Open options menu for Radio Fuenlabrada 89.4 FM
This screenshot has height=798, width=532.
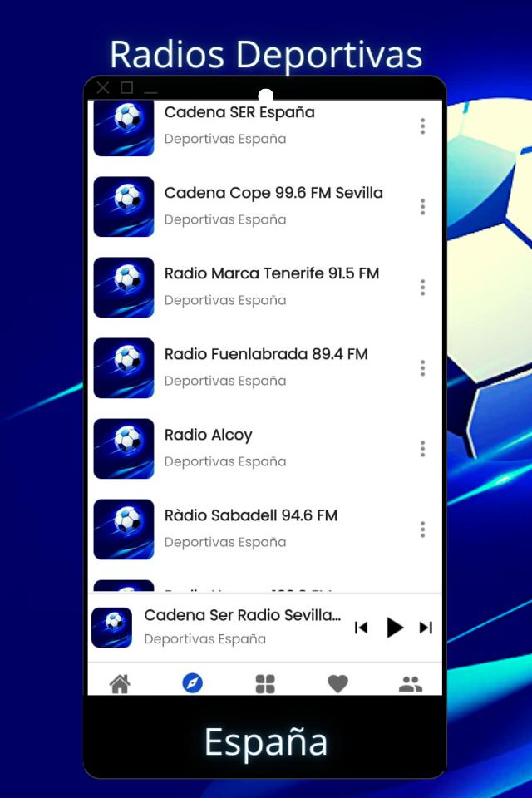(422, 368)
